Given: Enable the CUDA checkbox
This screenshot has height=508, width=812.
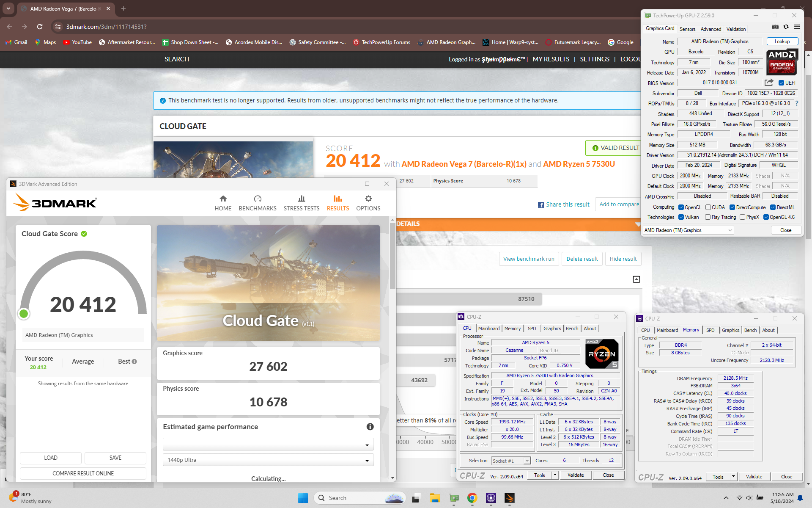Looking at the screenshot, I should click(708, 207).
